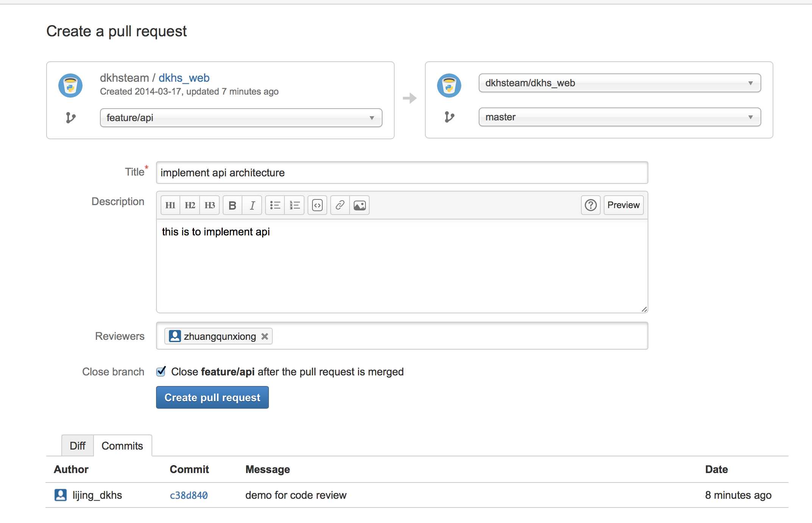Toggle close feature/api branch checkbox
Image resolution: width=812 pixels, height=523 pixels.
coord(162,372)
